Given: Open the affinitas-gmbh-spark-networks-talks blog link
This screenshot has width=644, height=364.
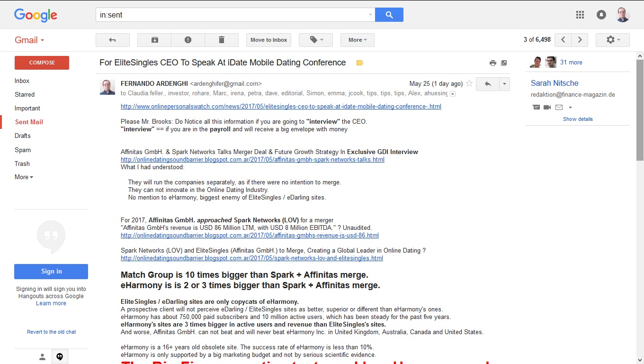Looking at the screenshot, I should (x=252, y=159).
